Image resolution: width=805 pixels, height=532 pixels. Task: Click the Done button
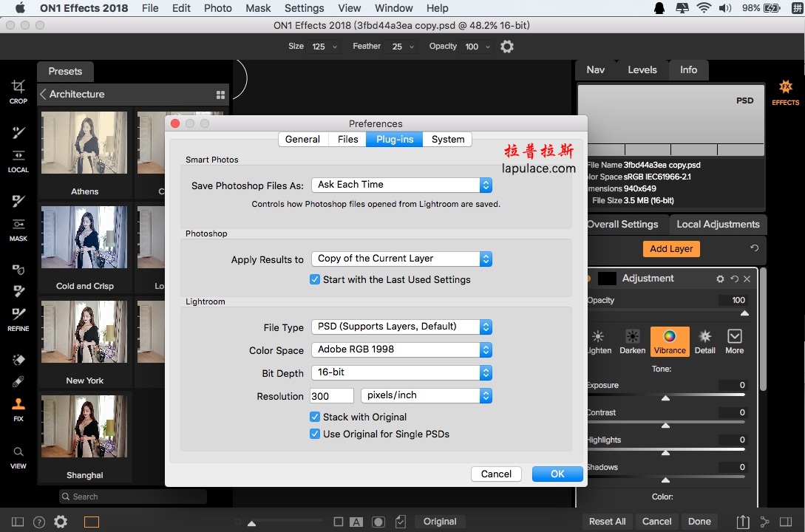[699, 522]
